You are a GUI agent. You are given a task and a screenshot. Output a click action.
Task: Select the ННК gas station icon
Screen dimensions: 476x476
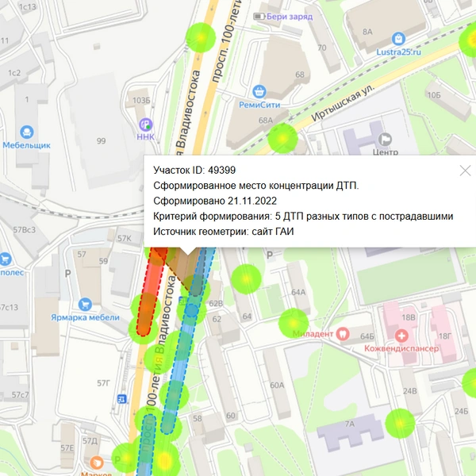[x=146, y=125]
